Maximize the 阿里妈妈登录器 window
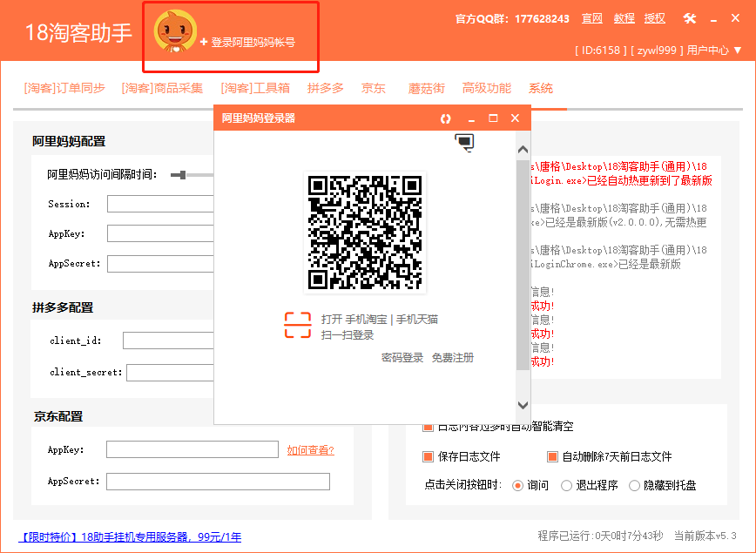 [493, 118]
